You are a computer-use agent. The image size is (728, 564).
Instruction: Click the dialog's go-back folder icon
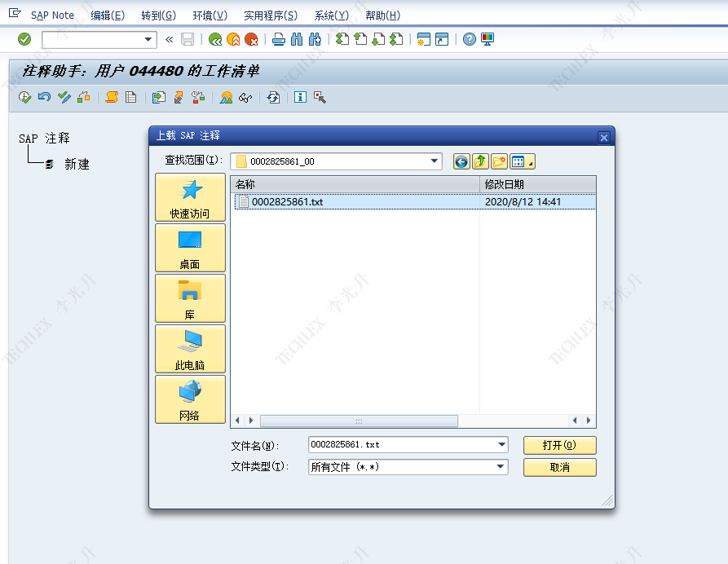pos(461,161)
